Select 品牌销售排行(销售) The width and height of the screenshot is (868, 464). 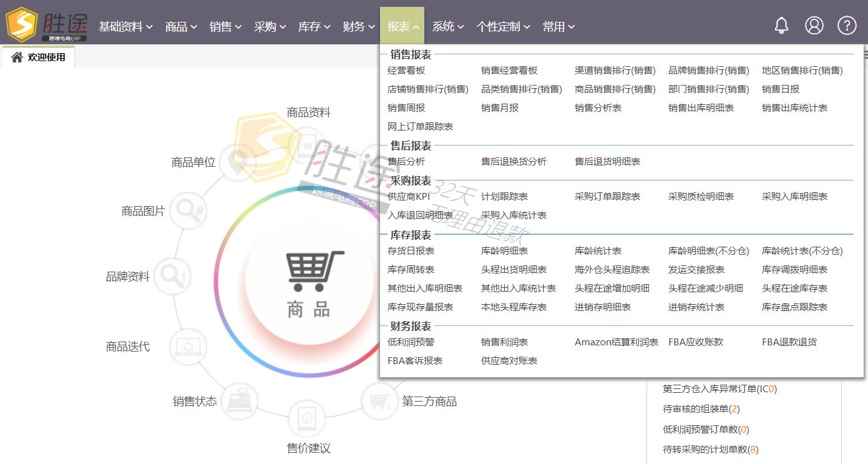(709, 71)
